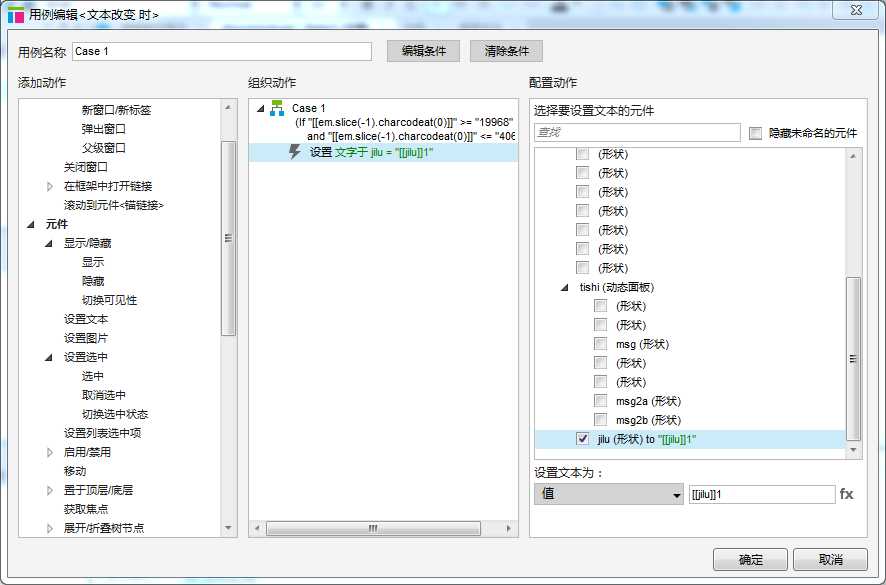Check the msg (形状) checkbox

600,344
